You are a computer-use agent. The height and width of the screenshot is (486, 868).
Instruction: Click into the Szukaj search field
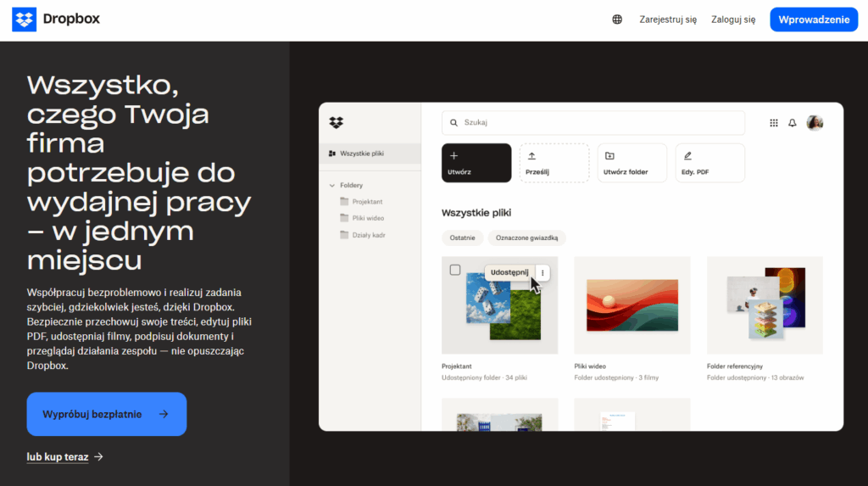[x=593, y=123]
